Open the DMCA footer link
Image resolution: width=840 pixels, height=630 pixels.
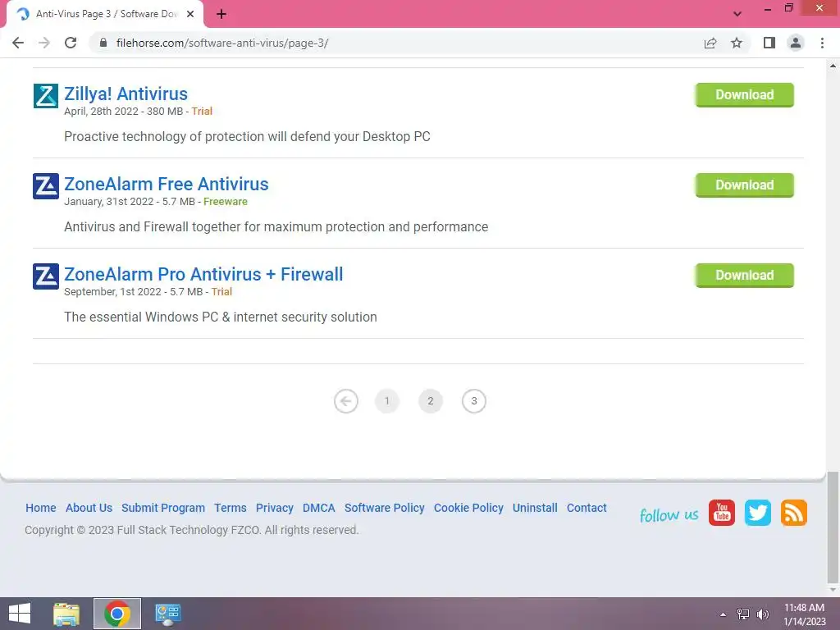pyautogui.click(x=319, y=508)
